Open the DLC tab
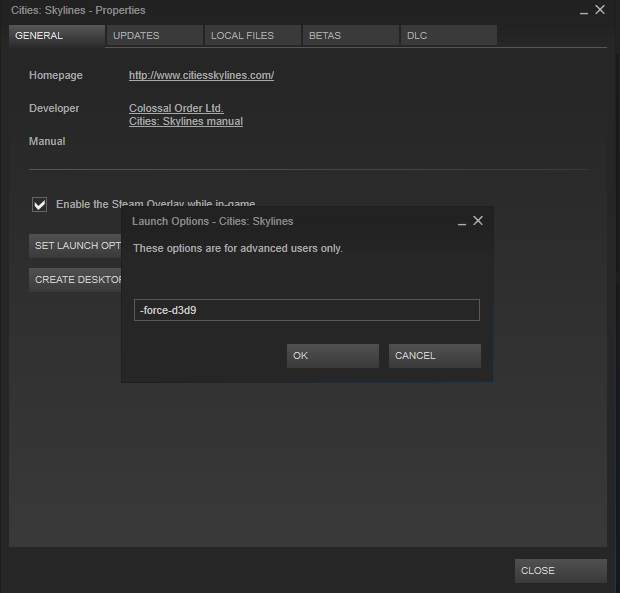620x593 pixels. click(x=449, y=36)
